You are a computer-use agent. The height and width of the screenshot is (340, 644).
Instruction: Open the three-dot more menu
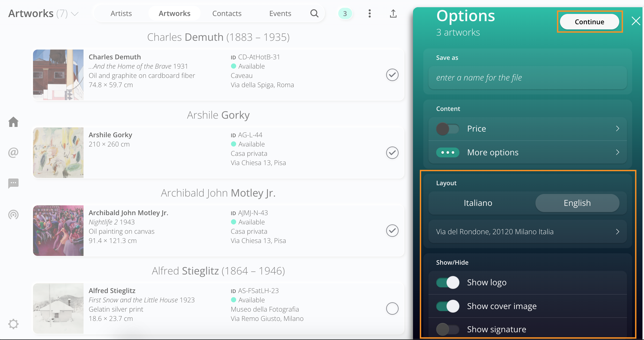click(369, 13)
